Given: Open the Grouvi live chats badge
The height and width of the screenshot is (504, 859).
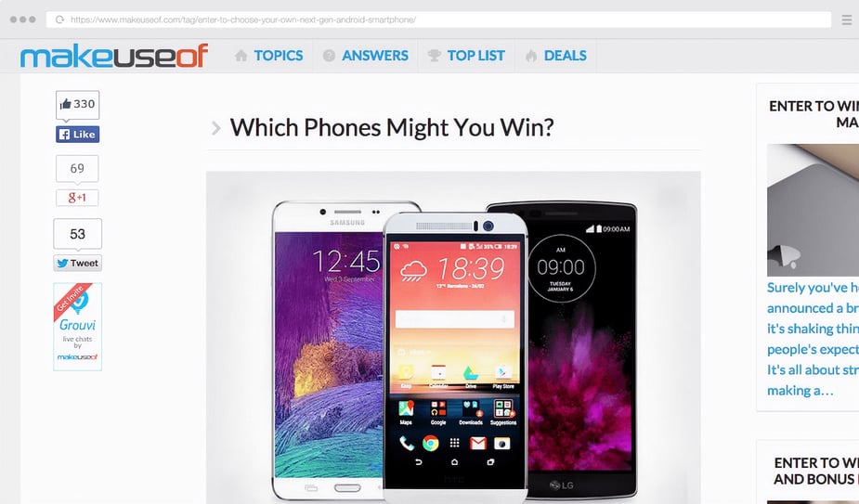Looking at the screenshot, I should 78,327.
